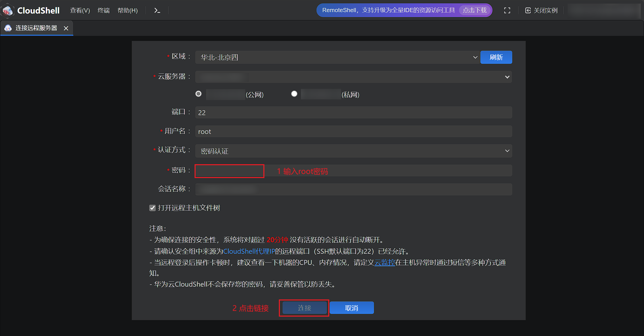Open new terminal via prompt icon

(x=157, y=11)
